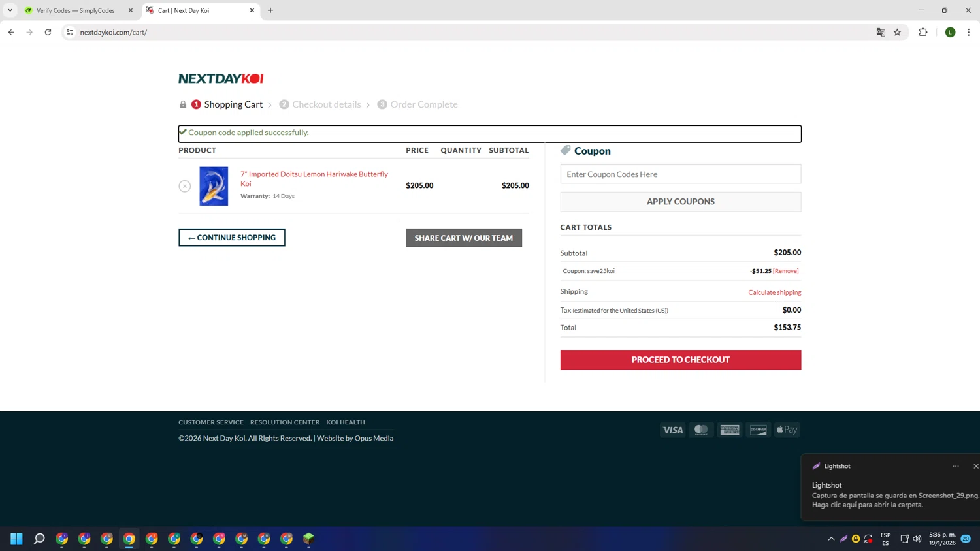Click the Discover payment icon
980x551 pixels.
(759, 430)
